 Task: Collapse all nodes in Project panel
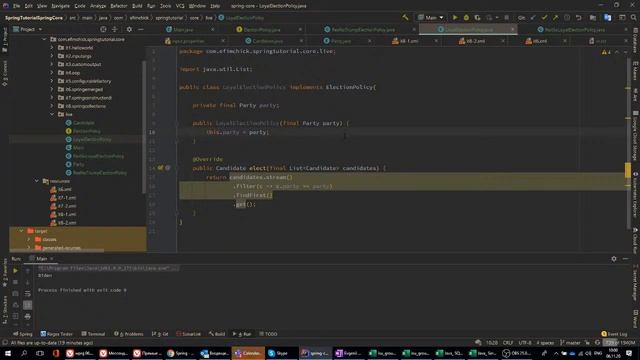pos(115,29)
